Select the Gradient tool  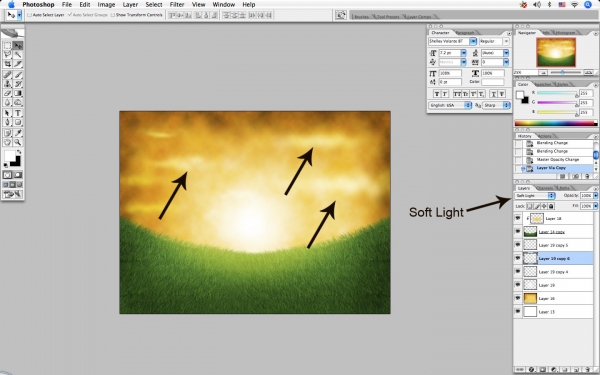coord(18,93)
